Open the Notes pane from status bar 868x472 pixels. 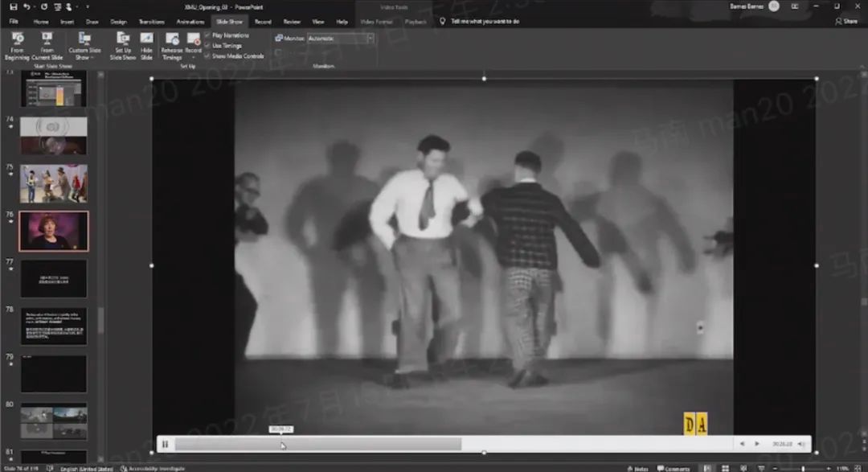click(637, 468)
